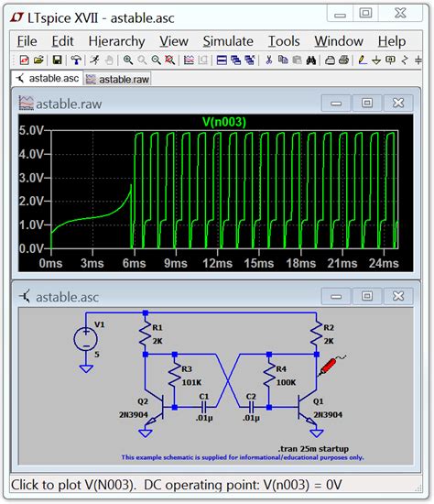The image size is (434, 504).
Task: Save the schematic with the floppy icon
Action: coord(57,60)
